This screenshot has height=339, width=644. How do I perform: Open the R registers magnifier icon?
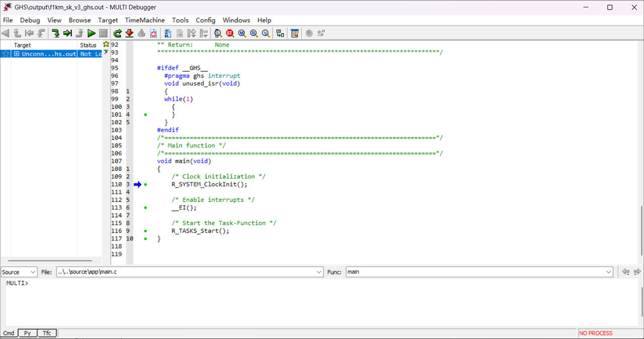point(254,33)
